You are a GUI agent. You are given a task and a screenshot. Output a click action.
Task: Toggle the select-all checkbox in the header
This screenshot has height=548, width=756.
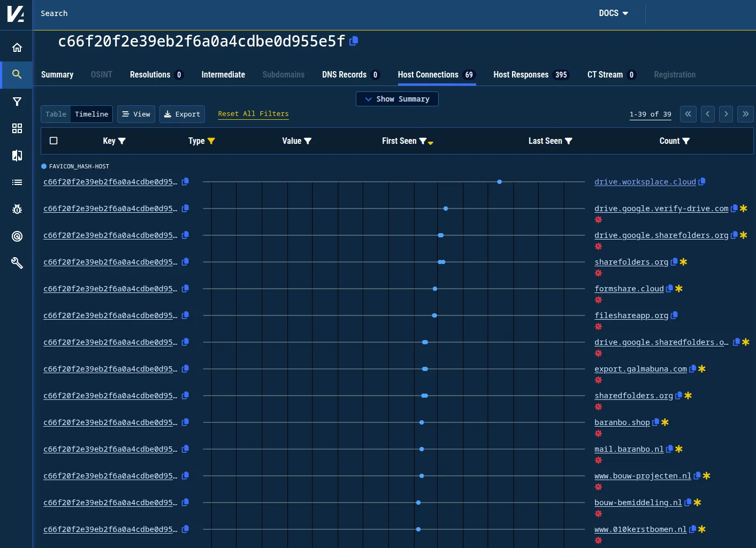[54, 141]
